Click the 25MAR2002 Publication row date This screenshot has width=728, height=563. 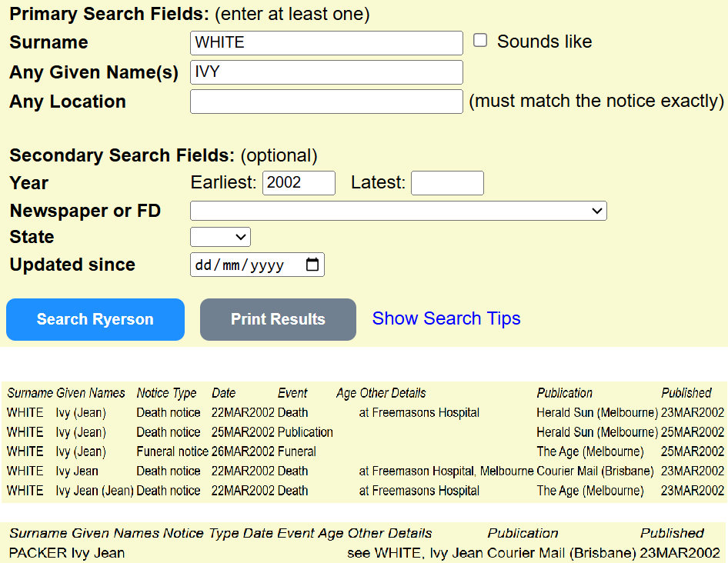(x=243, y=432)
